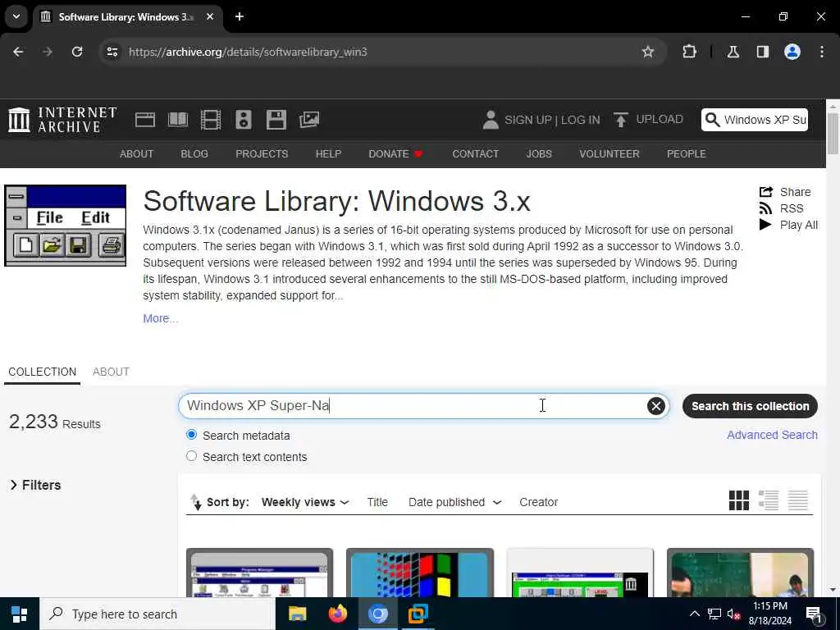
Task: Open the Software floppy disk icon
Action: [276, 120]
